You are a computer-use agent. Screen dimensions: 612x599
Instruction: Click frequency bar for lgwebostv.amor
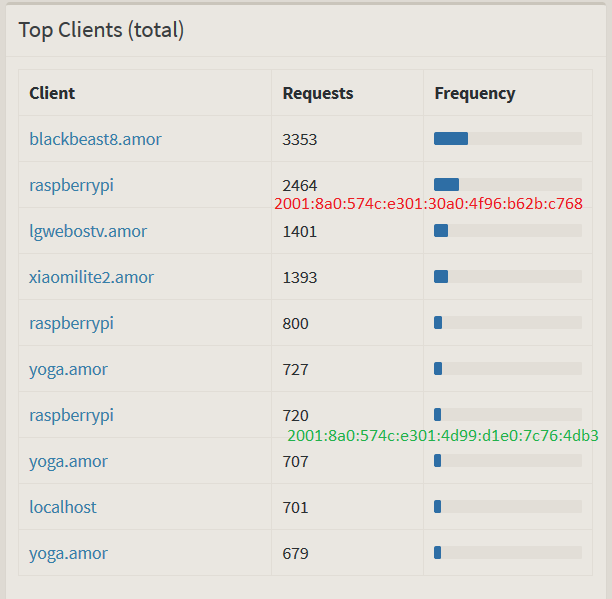click(508, 231)
